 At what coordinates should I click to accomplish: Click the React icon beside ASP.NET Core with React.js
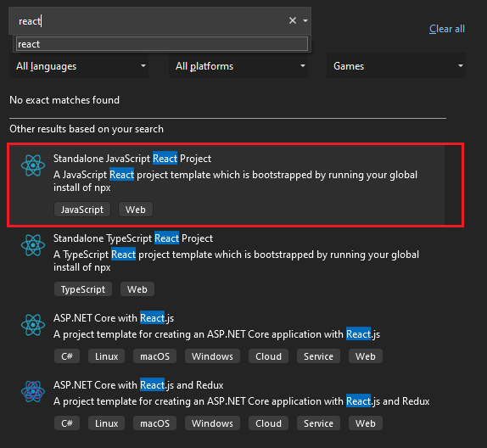33,325
